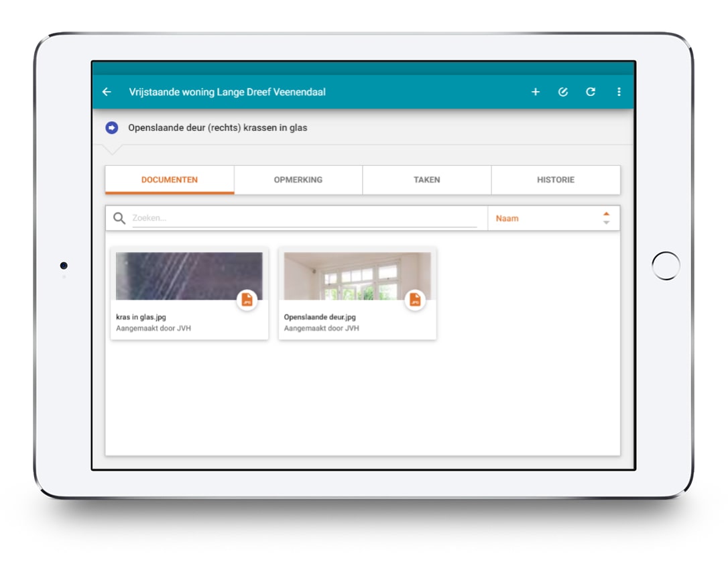The height and width of the screenshot is (566, 728).
Task: Go back using the arrow icon
Action: pyautogui.click(x=107, y=92)
